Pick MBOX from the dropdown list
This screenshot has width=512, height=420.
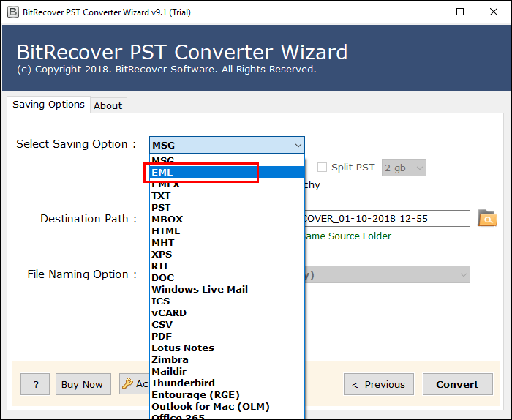(x=167, y=219)
